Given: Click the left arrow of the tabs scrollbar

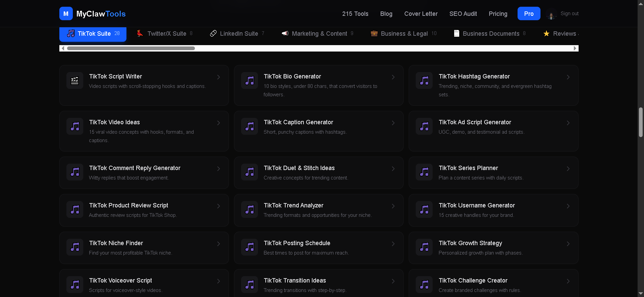Looking at the screenshot, I should tap(63, 48).
